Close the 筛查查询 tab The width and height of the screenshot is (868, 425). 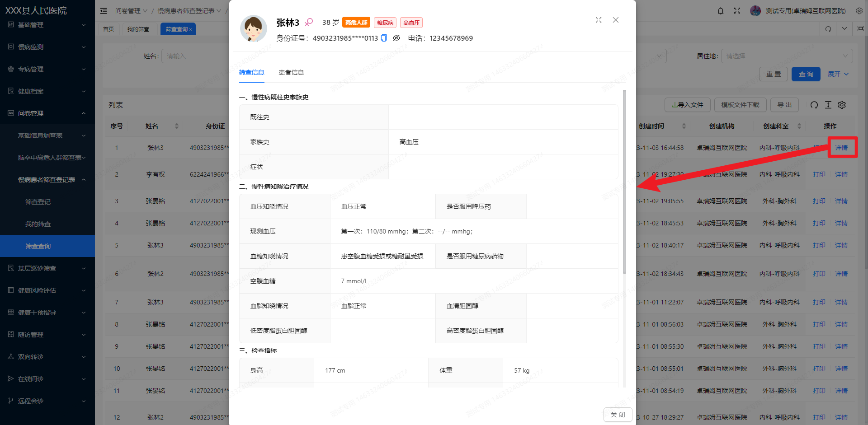tap(191, 29)
